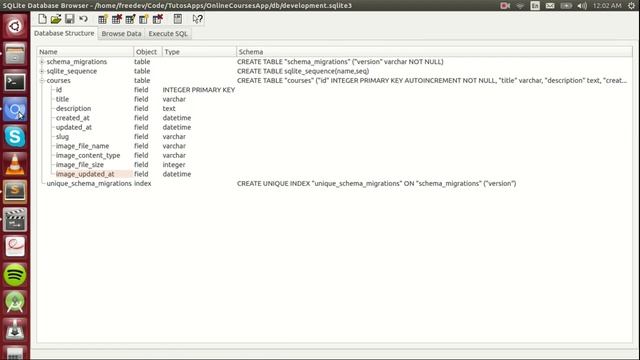Switch to the Execute SQL tab
This screenshot has height=360, width=640.
[x=168, y=33]
